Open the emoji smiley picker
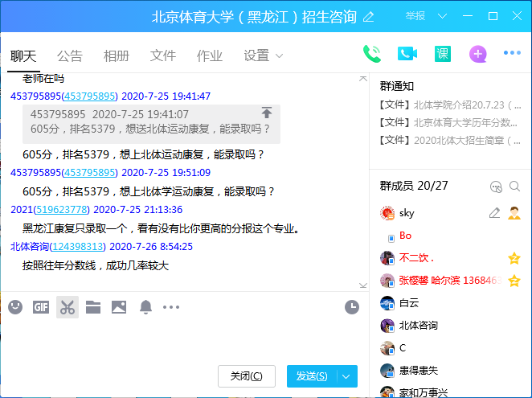This screenshot has height=398, width=532. (x=15, y=307)
